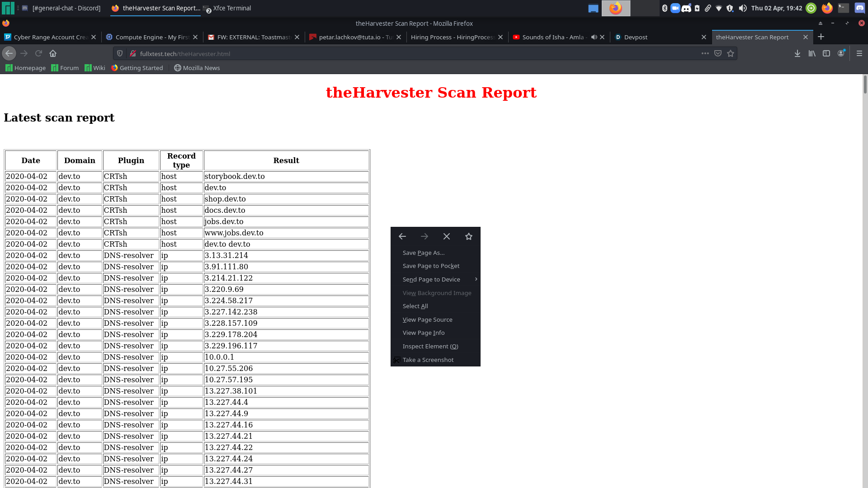The width and height of the screenshot is (868, 488).
Task: Click tracking protection shield icon
Action: (120, 53)
